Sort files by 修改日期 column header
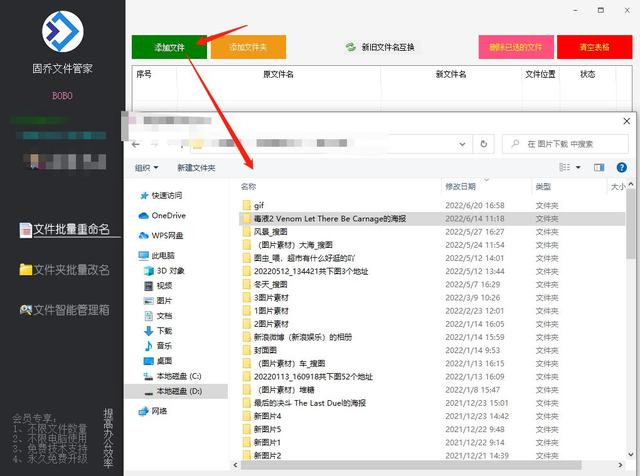Image resolution: width=640 pixels, height=476 pixels. point(462,186)
